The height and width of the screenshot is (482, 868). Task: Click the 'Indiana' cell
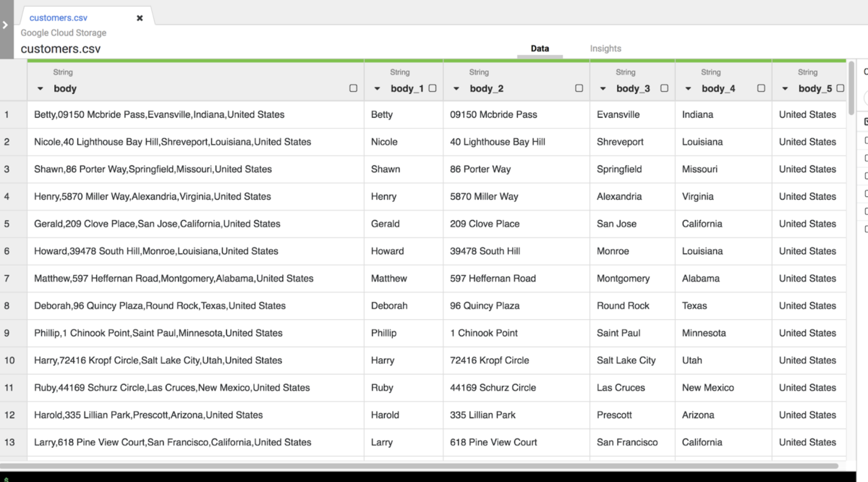pyautogui.click(x=723, y=114)
